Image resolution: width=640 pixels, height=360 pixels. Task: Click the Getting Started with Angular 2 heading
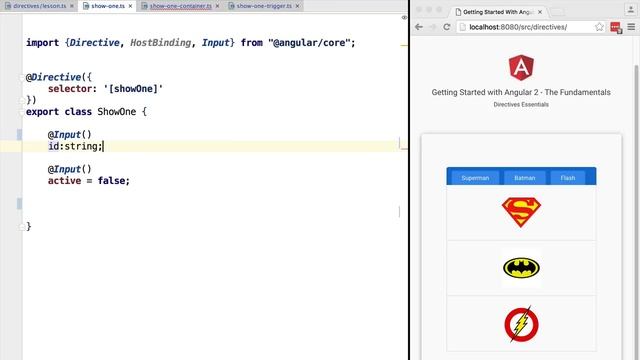click(521, 92)
